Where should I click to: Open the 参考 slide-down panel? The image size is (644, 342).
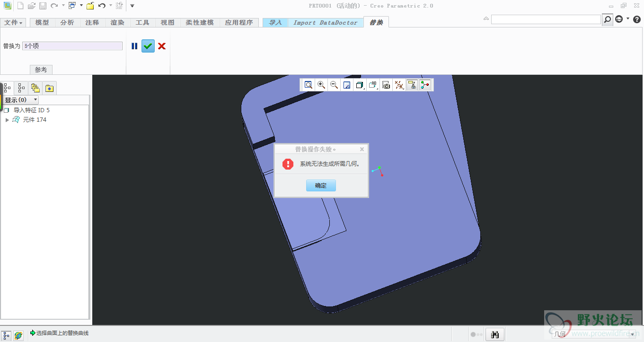coord(41,70)
